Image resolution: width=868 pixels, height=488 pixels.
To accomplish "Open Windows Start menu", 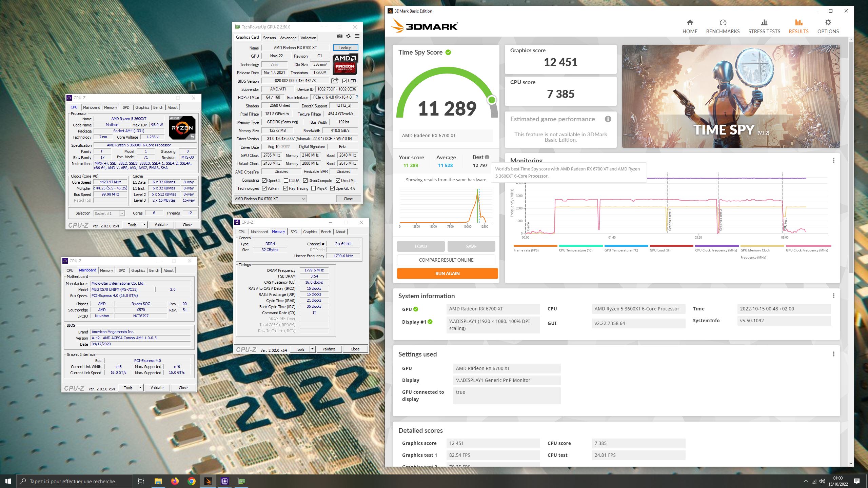I will point(8,481).
